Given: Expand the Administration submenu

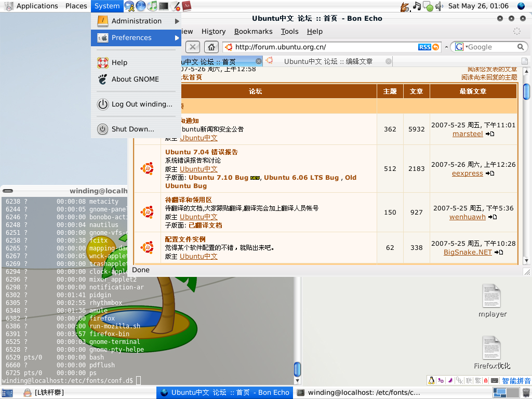Looking at the screenshot, I should 136,21.
